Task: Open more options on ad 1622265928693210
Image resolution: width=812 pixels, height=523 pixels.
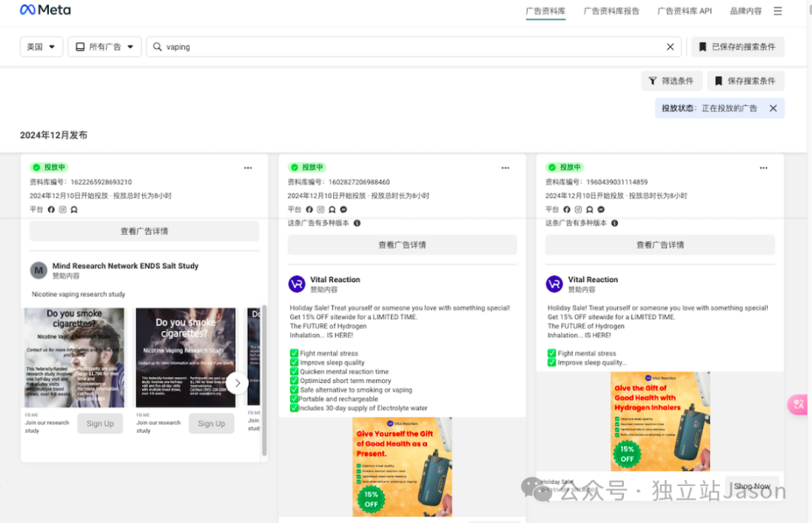Action: click(x=248, y=168)
